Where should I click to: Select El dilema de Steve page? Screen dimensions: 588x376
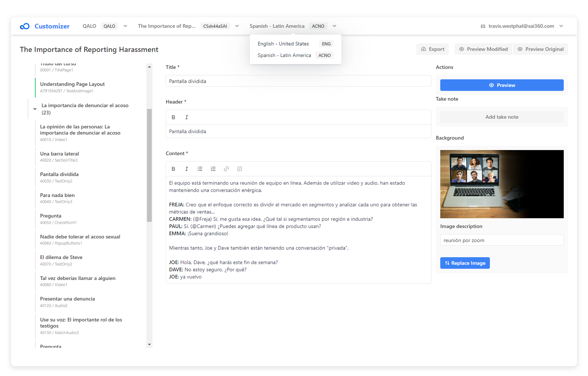[x=88, y=260]
